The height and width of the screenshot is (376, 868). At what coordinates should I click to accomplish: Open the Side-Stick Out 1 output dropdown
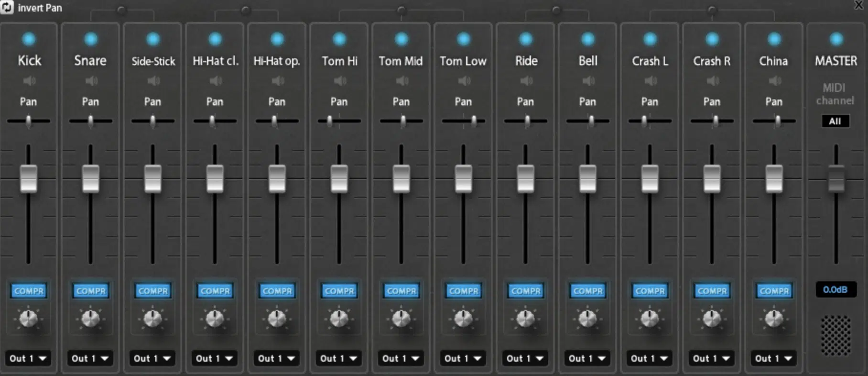[x=152, y=358]
